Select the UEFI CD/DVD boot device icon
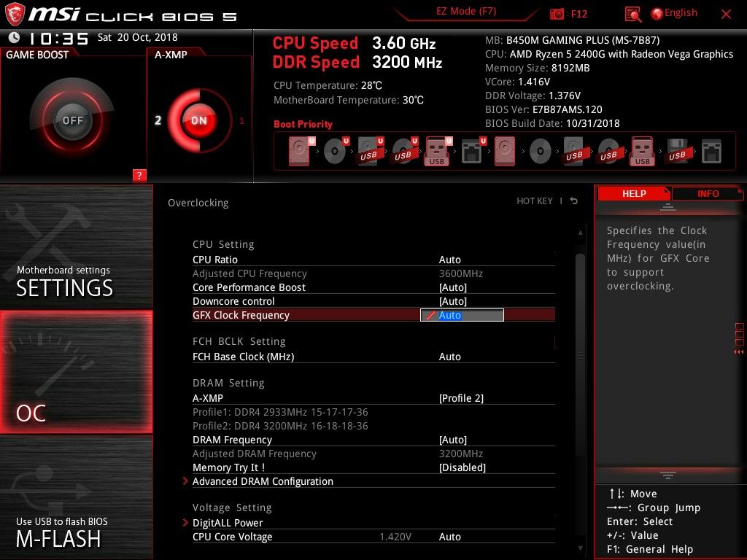Image resolution: width=747 pixels, height=560 pixels. (x=336, y=152)
